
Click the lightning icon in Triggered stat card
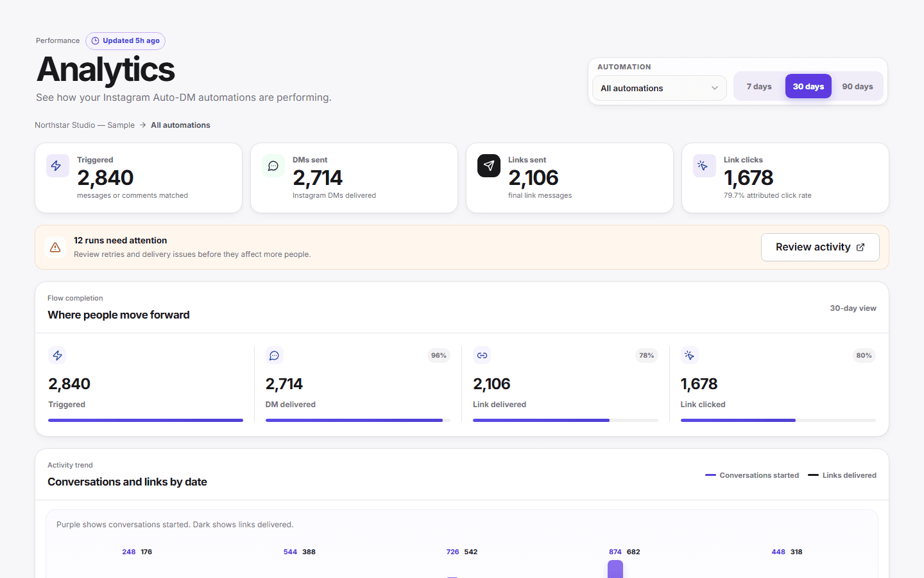pyautogui.click(x=57, y=166)
